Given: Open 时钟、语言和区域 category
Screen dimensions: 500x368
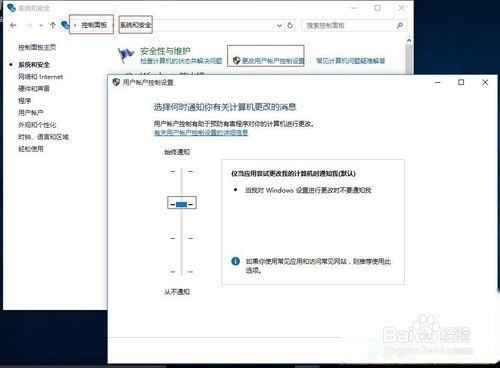Looking at the screenshot, I should click(43, 137).
